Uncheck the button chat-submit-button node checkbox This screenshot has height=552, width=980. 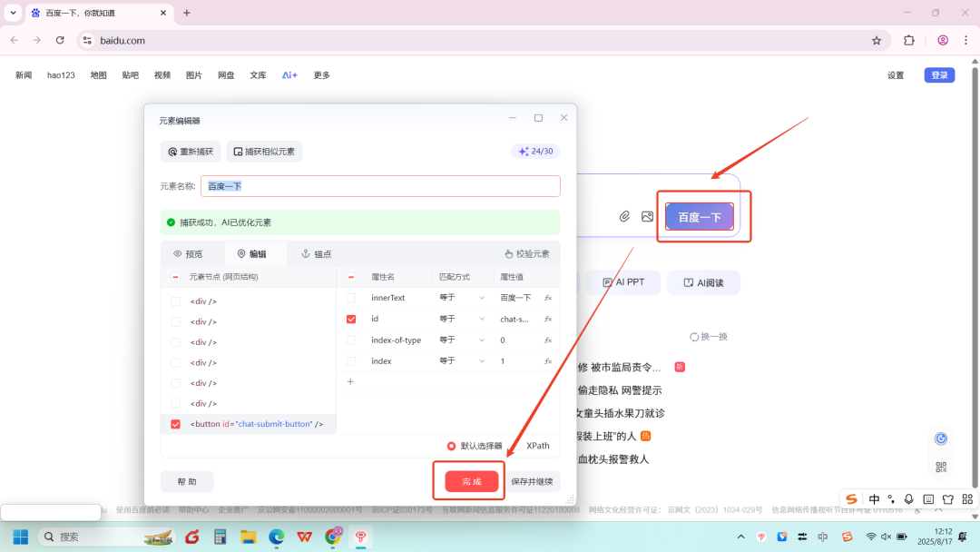(176, 424)
